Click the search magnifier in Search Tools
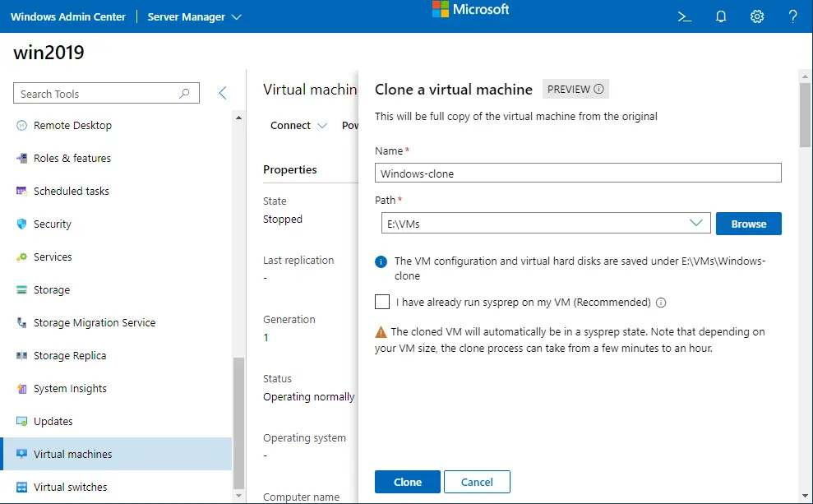The image size is (813, 504). pyautogui.click(x=184, y=94)
